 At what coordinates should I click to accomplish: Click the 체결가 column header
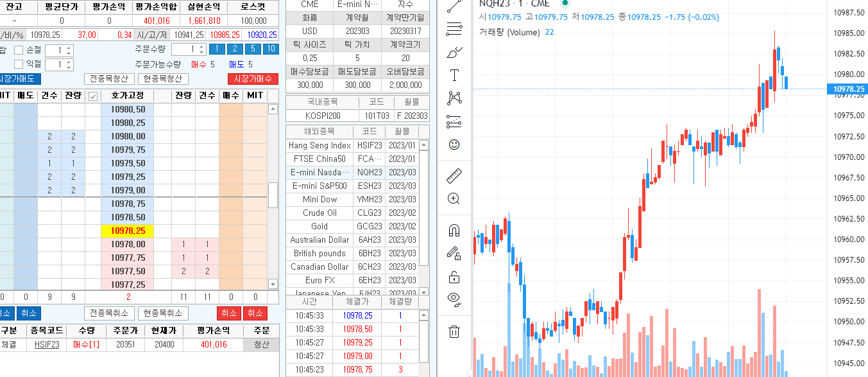click(357, 302)
